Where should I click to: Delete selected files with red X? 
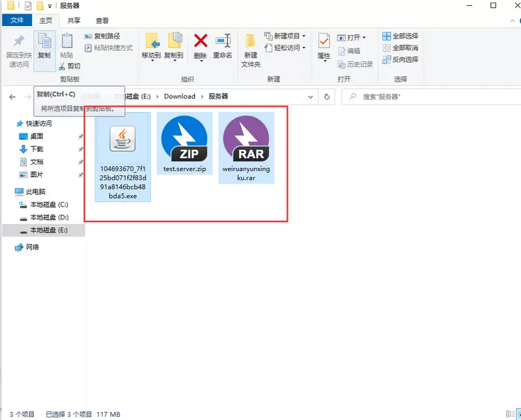(201, 41)
